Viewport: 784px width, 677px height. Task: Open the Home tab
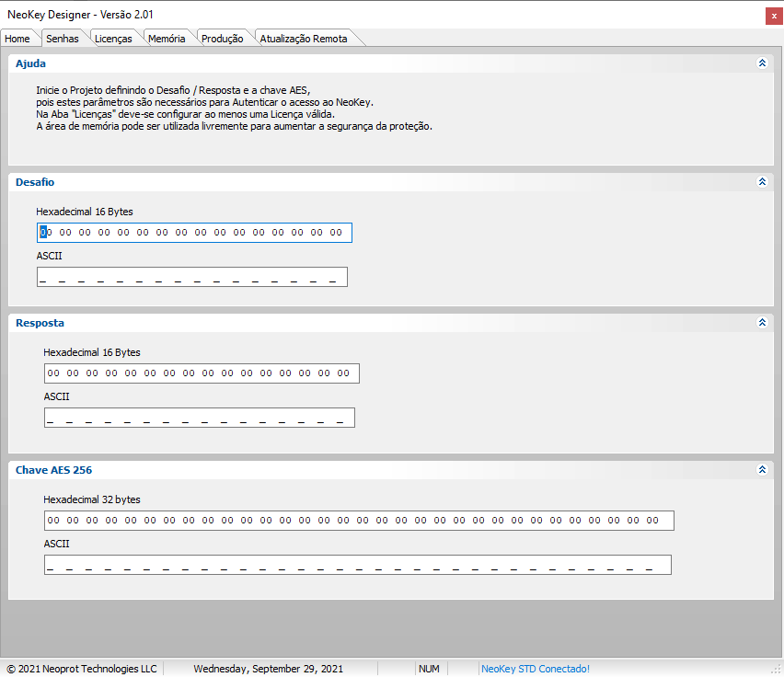click(x=17, y=39)
